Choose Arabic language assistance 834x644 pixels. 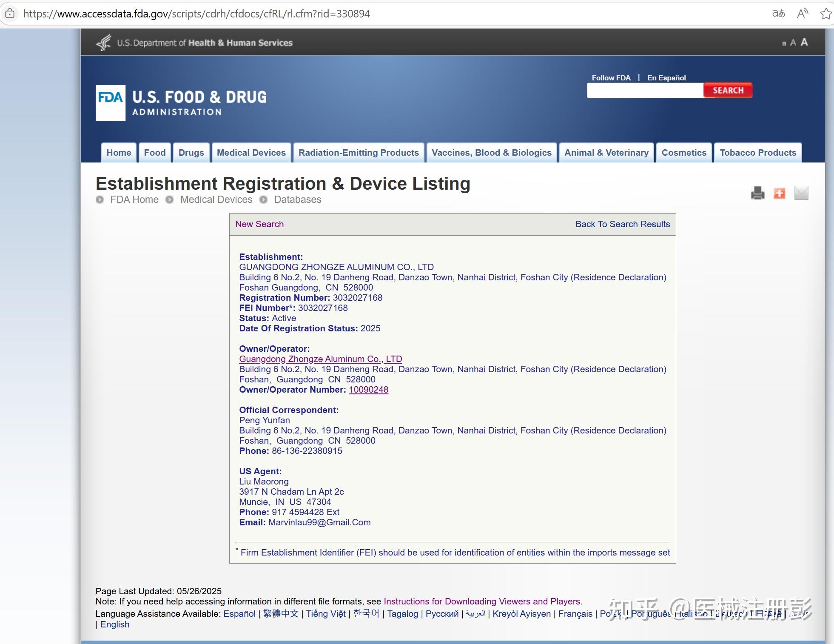coord(475,614)
